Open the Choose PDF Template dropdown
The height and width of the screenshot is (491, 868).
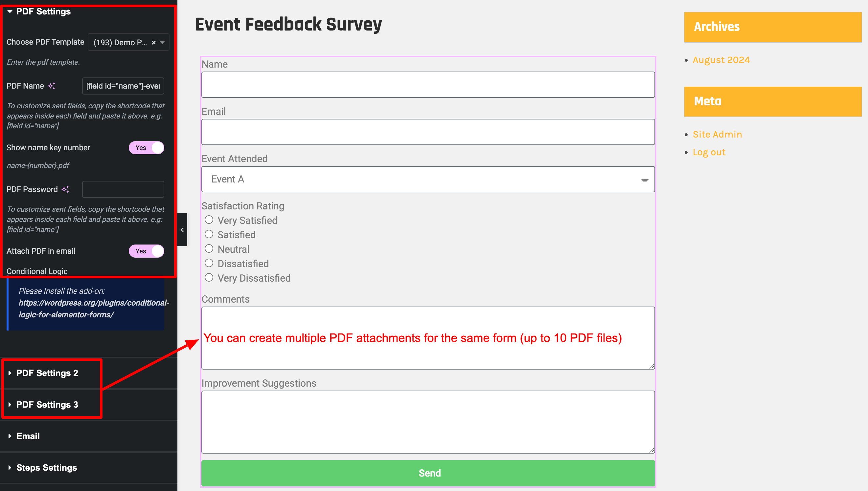tap(128, 42)
